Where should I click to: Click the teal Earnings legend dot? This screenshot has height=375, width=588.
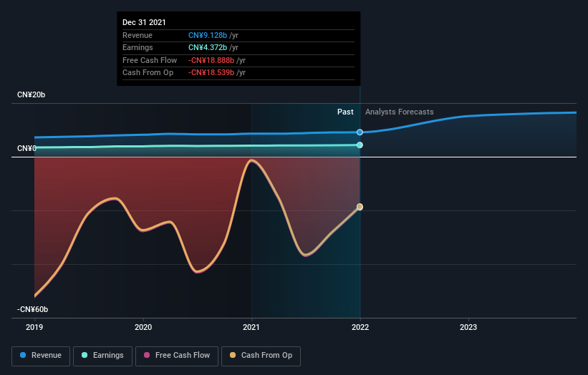pyautogui.click(x=85, y=355)
